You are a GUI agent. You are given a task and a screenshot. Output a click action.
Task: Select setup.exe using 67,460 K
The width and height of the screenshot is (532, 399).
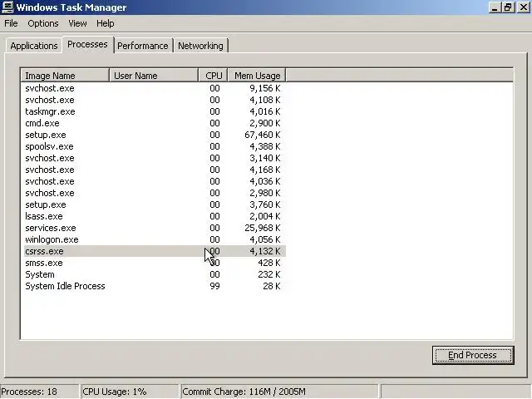click(x=155, y=135)
